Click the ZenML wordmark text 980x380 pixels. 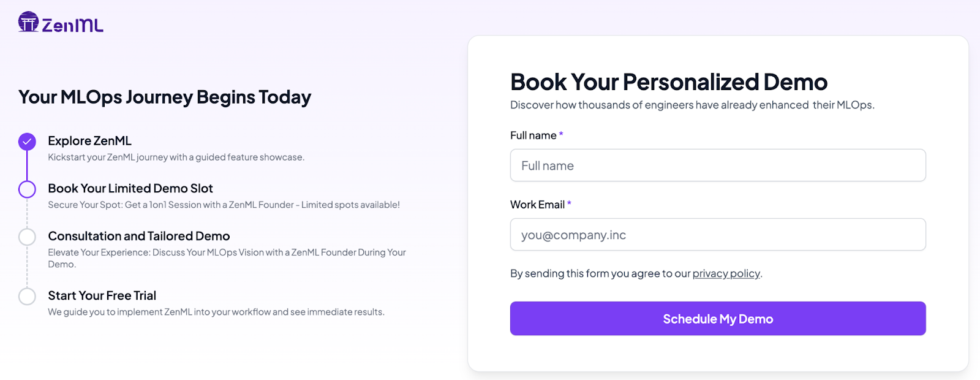(72, 25)
